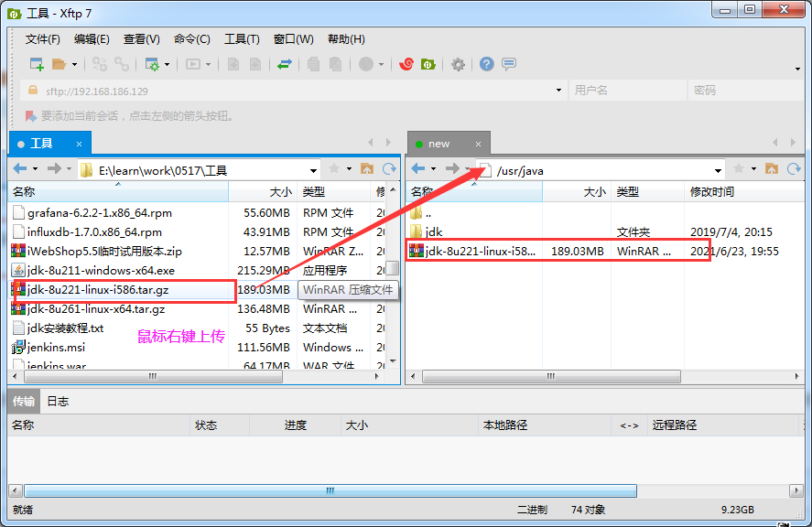This screenshot has width=812, height=527.
Task: Go back in local pane
Action: tap(20, 168)
